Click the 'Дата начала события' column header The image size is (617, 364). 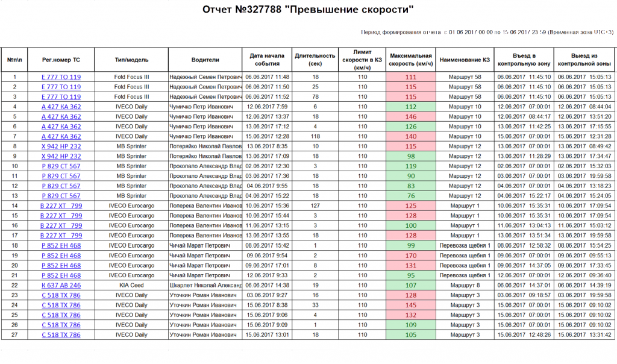[x=267, y=60]
